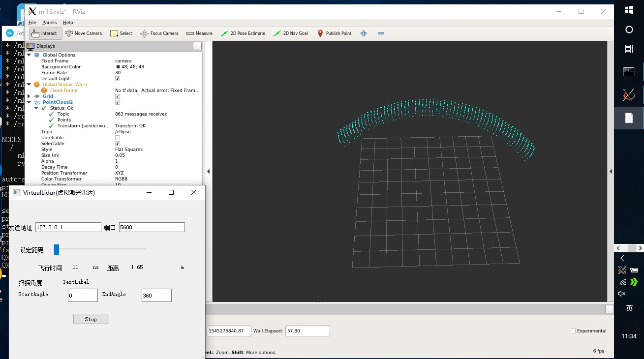Viewport: 644px width, 359px height.
Task: Add a new tool with plus icon
Action: click(x=364, y=33)
